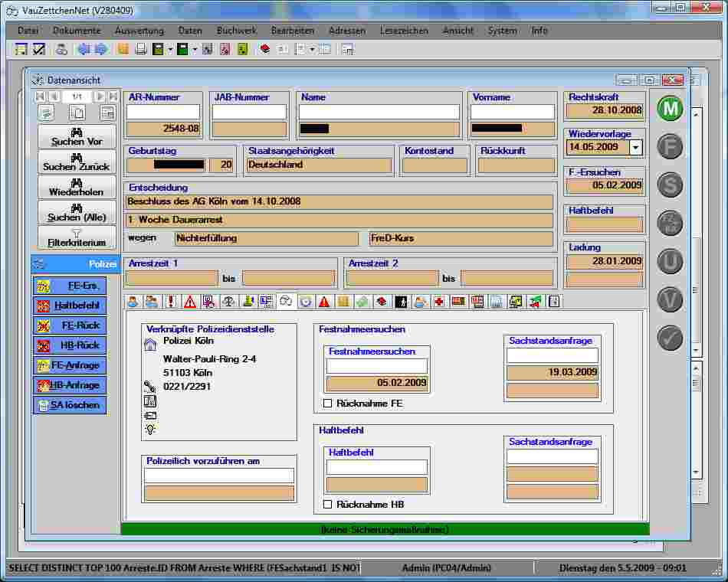Viewport: 728px width, 582px height.
Task: Click the blue right-arrow toolbar icon
Action: (100, 49)
